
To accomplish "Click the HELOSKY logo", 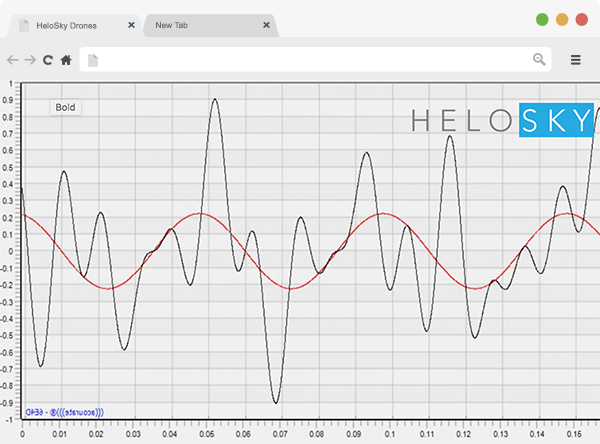I will coord(503,121).
